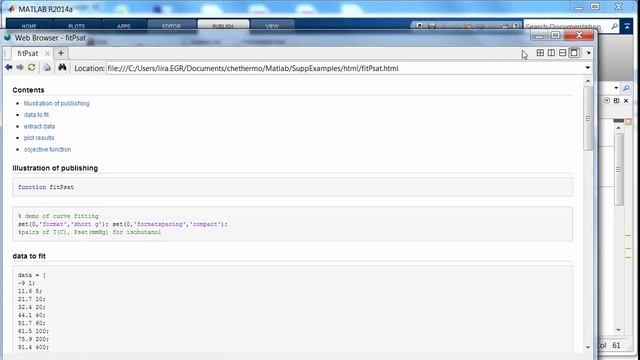The height and width of the screenshot is (360, 640).
Task: Expand the Location address history dropdown
Action: (588, 68)
